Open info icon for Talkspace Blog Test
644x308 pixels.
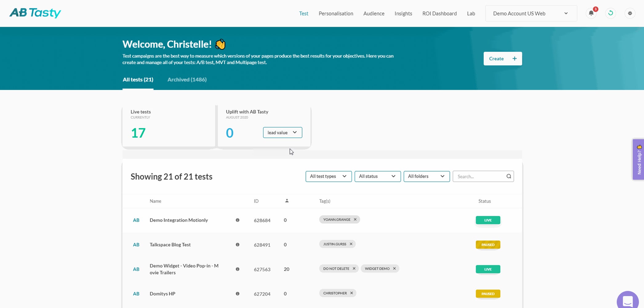(x=238, y=245)
